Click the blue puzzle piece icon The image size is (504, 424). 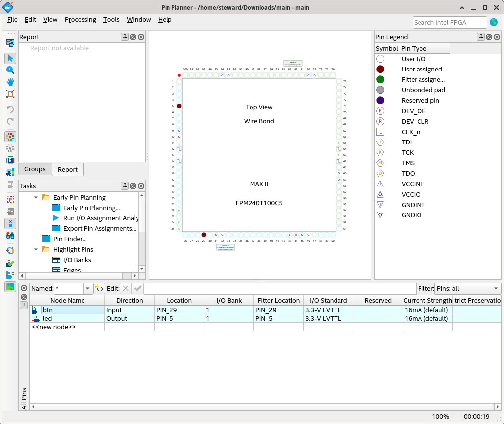10,172
